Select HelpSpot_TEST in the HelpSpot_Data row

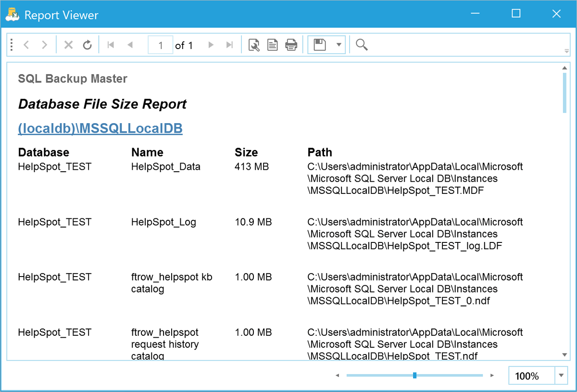coord(55,167)
